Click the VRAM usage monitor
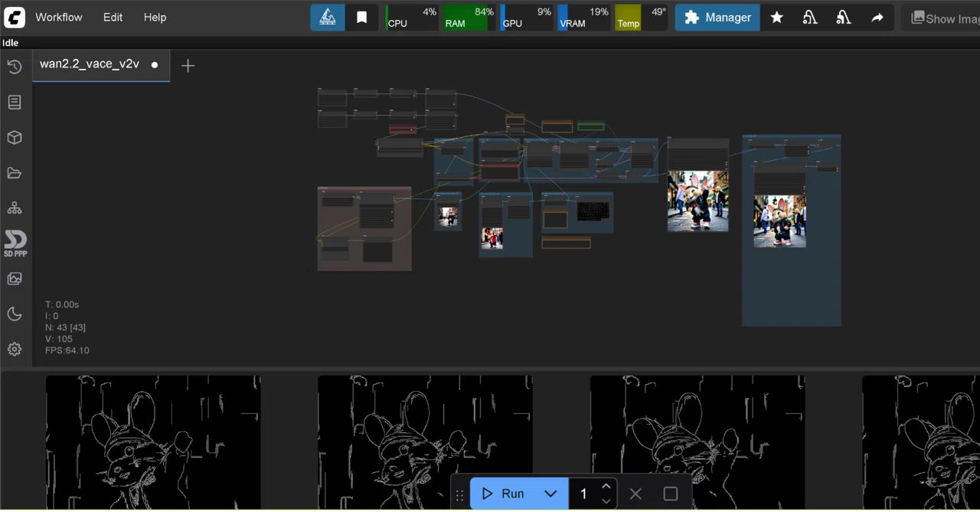 point(584,18)
